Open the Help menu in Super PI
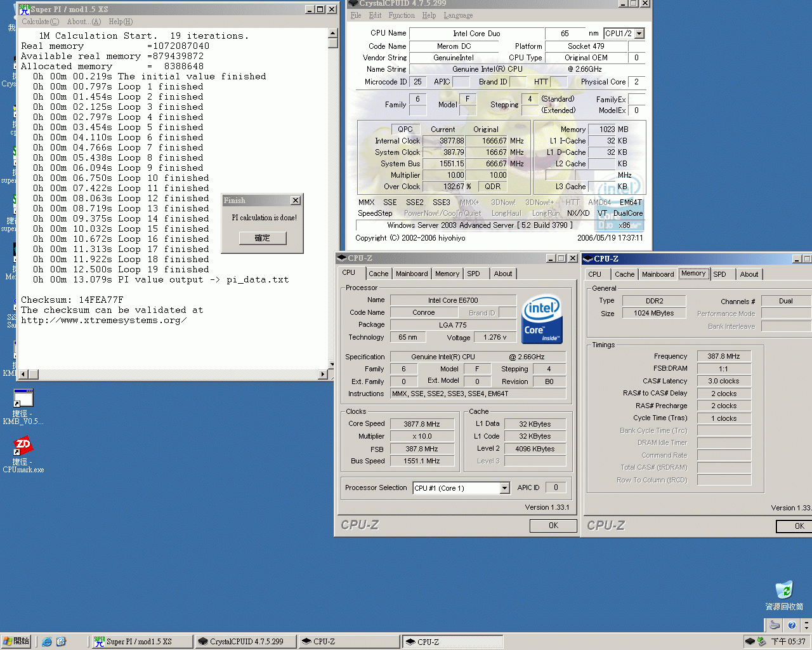Screen dimensions: 812x650 click(121, 22)
